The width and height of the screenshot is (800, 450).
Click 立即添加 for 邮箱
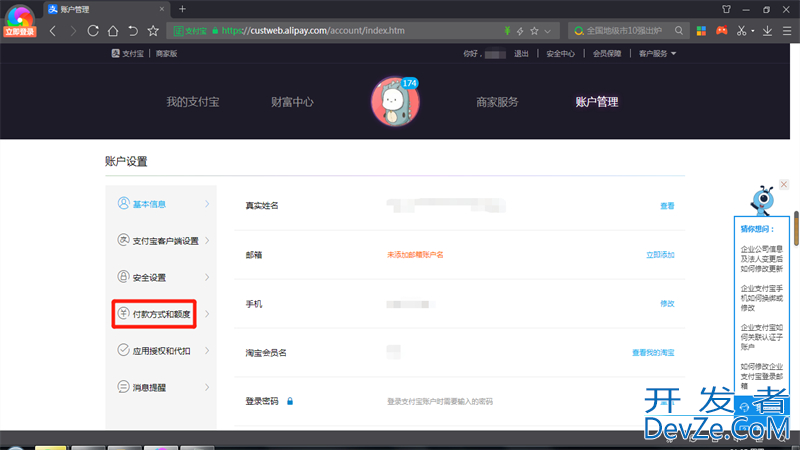pos(660,255)
